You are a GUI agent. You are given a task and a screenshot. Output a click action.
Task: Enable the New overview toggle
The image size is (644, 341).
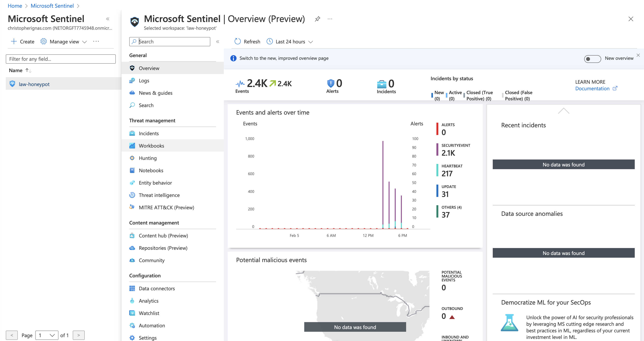click(x=592, y=59)
